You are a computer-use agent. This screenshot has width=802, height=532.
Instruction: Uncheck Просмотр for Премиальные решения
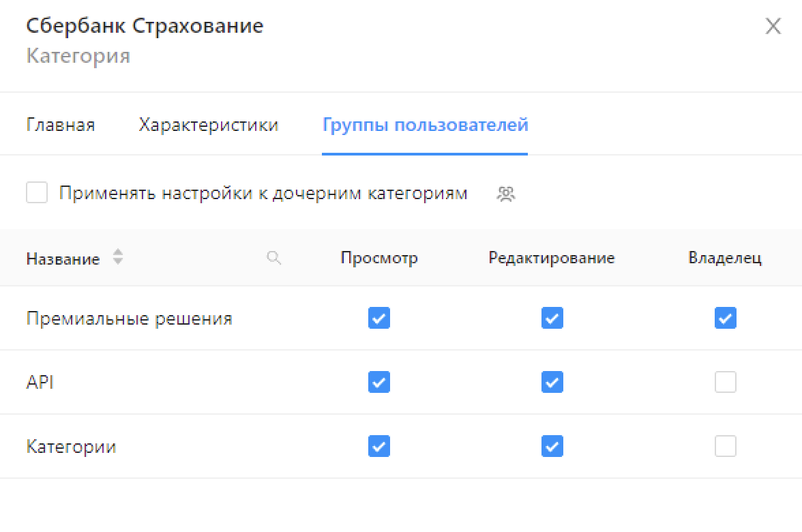click(x=379, y=318)
